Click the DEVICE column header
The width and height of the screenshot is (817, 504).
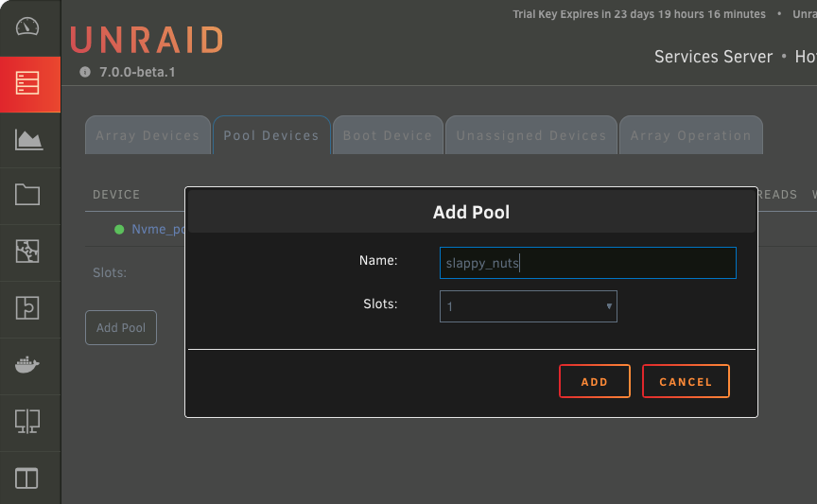(x=116, y=195)
